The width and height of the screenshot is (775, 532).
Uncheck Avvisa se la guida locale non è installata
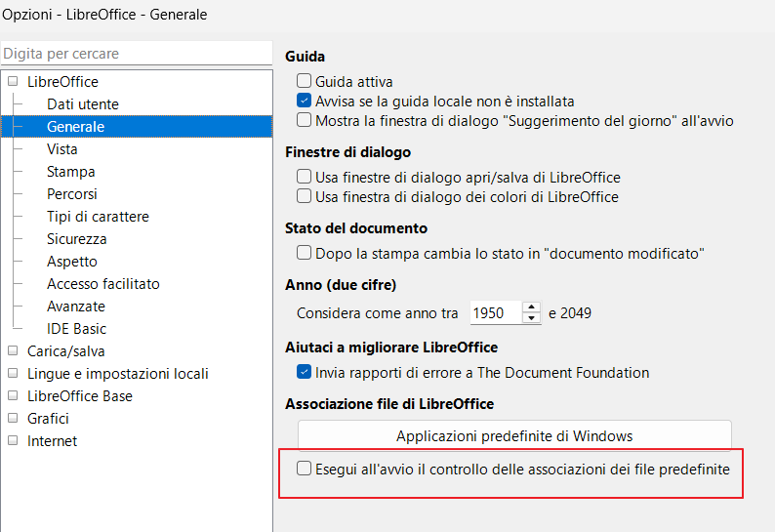pyautogui.click(x=304, y=101)
